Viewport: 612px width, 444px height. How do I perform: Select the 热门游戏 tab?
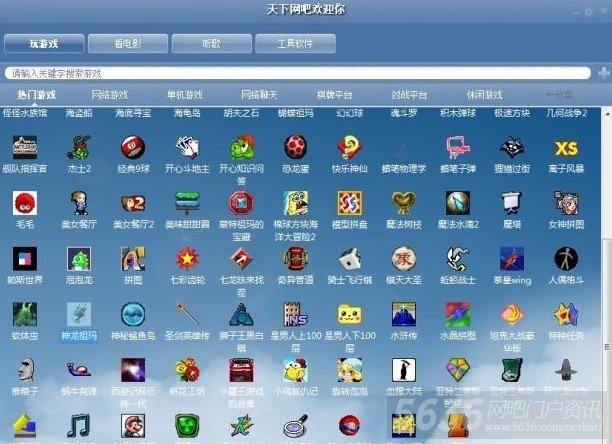37,94
